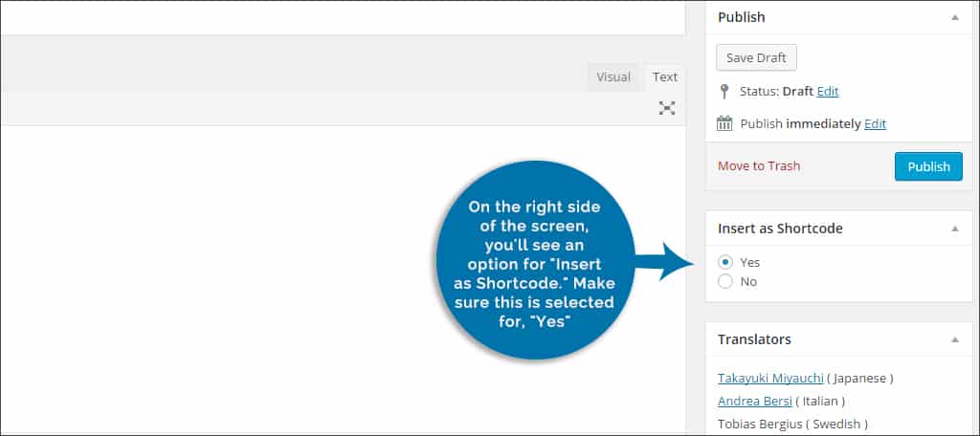Edit the draft status link

828,92
